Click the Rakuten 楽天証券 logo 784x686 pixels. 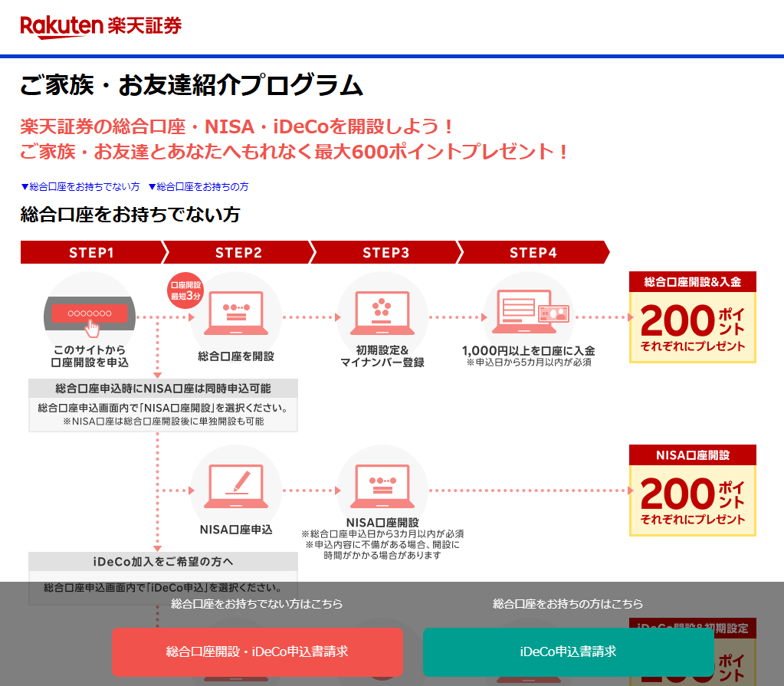[x=101, y=27]
